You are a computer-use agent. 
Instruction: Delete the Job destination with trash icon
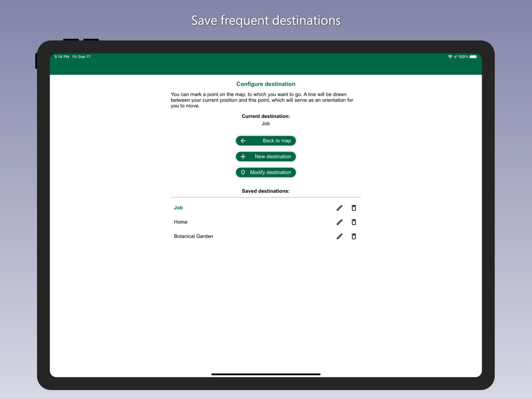click(354, 208)
